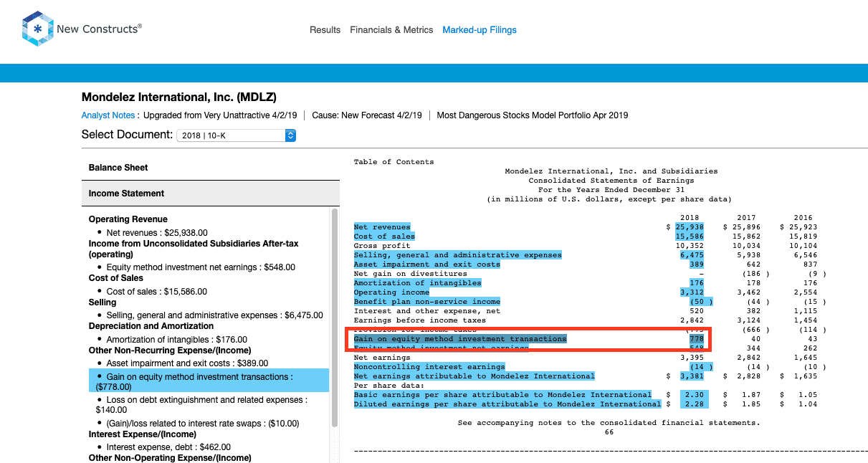Screen dimensions: 868x463
Task: Click highlighted 2018 value 2.28
Action: tap(694, 404)
